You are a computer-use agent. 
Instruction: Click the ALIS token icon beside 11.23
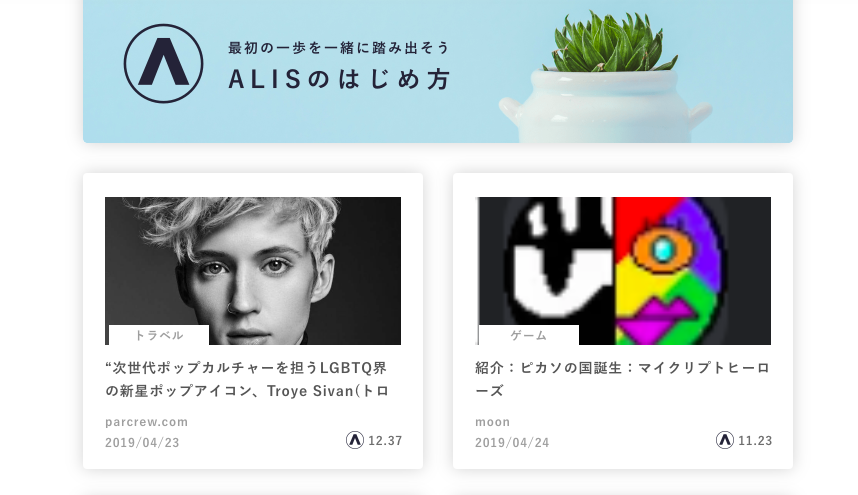coord(724,440)
